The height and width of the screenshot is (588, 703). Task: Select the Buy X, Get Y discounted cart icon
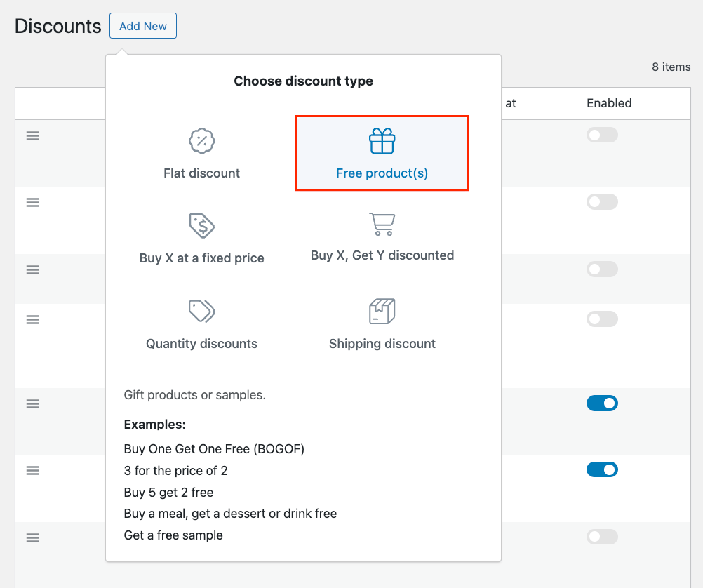tap(382, 225)
